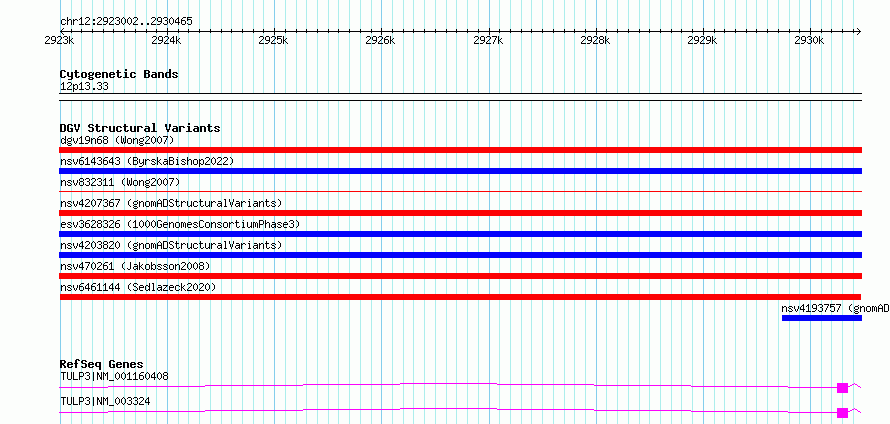890x424 pixels.
Task: Click the blue bar under nsv6143643
Action: 460,171
